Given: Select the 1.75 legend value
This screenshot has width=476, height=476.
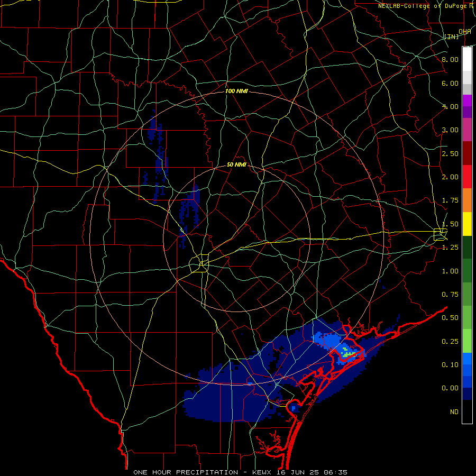Looking at the screenshot, I should pyautogui.click(x=450, y=200).
